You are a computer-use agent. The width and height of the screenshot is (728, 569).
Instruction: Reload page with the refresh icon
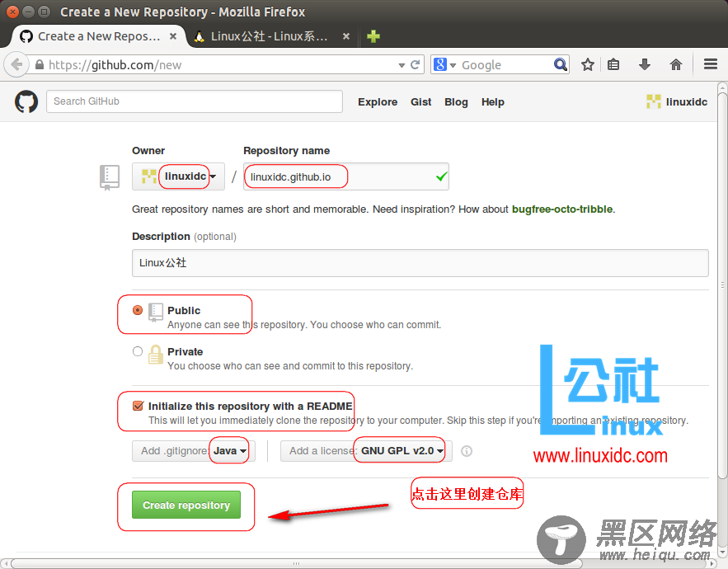[415, 64]
